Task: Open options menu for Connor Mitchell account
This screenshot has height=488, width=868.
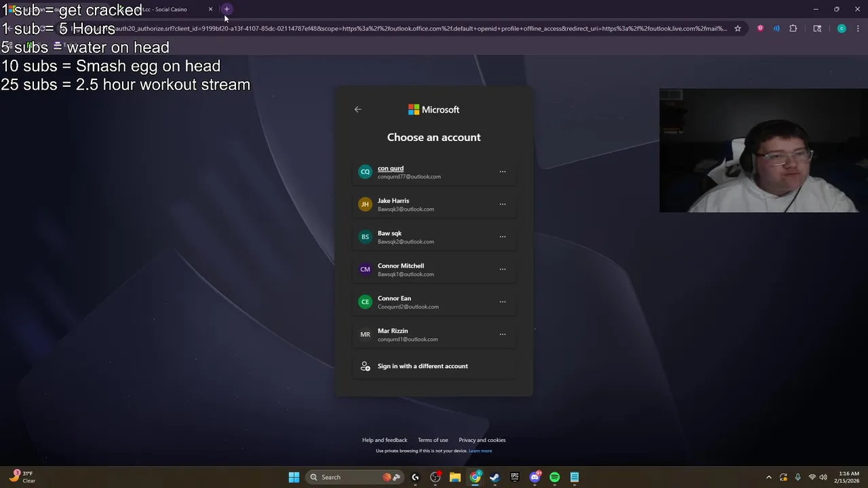Action: click(502, 269)
